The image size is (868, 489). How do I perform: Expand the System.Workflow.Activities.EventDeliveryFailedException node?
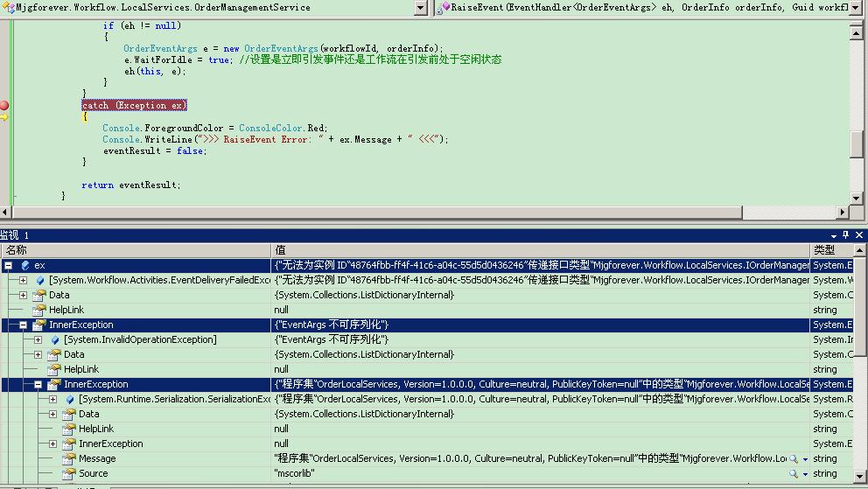click(23, 280)
